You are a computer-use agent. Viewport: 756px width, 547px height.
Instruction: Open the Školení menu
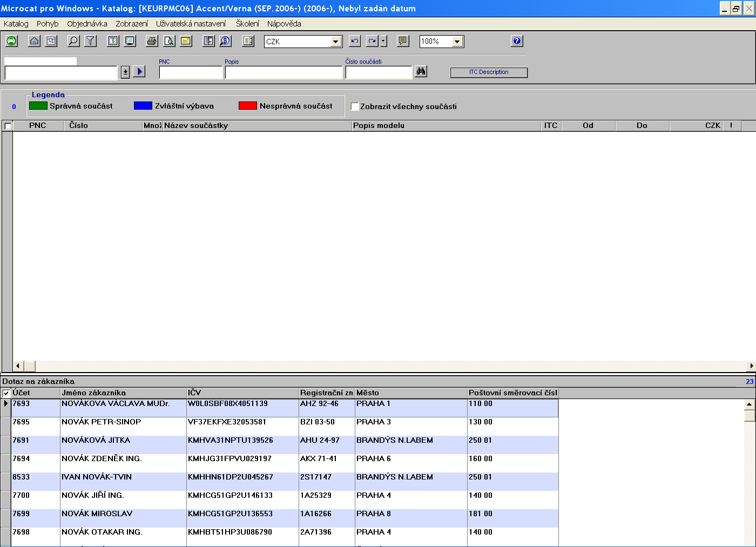click(x=247, y=24)
